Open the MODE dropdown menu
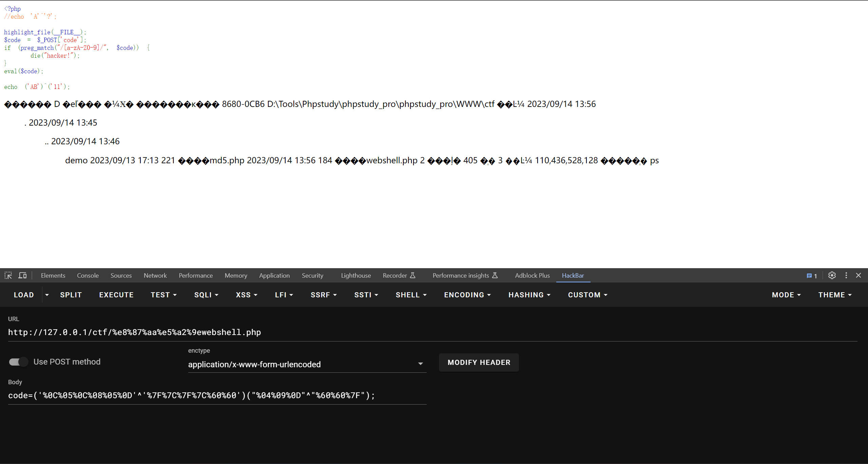 coord(786,295)
